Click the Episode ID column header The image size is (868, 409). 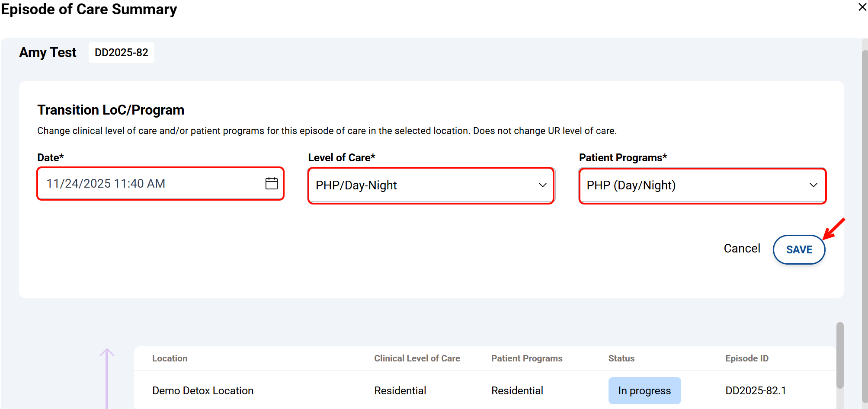tap(746, 358)
